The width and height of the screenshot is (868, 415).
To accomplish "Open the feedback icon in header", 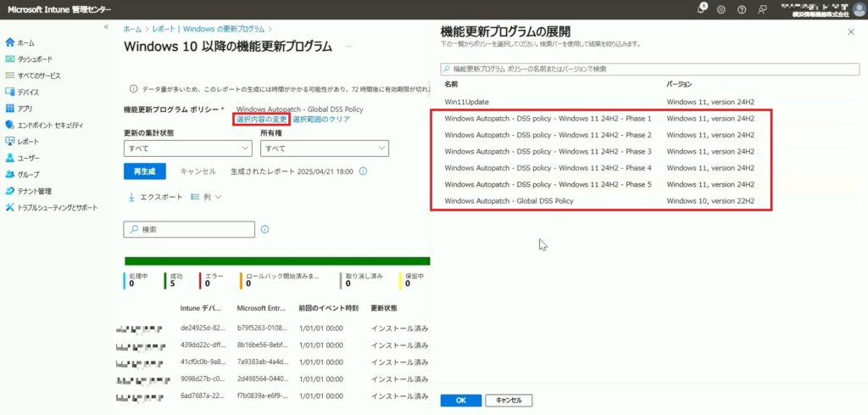I will coord(762,9).
